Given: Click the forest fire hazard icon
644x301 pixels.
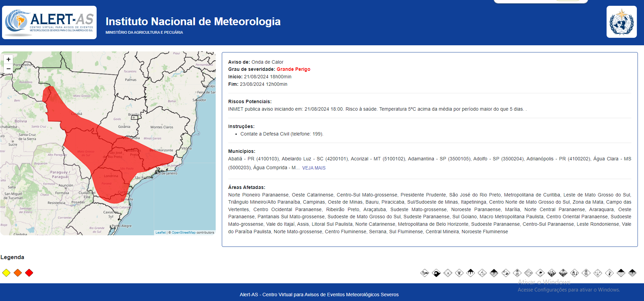Looking at the screenshot, I should coord(575,273).
